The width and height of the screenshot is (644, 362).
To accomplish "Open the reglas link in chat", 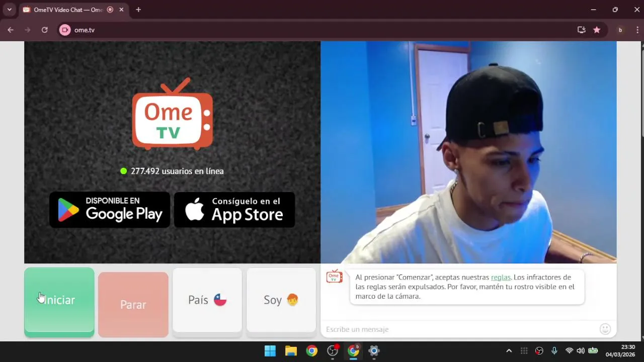I will [x=501, y=277].
